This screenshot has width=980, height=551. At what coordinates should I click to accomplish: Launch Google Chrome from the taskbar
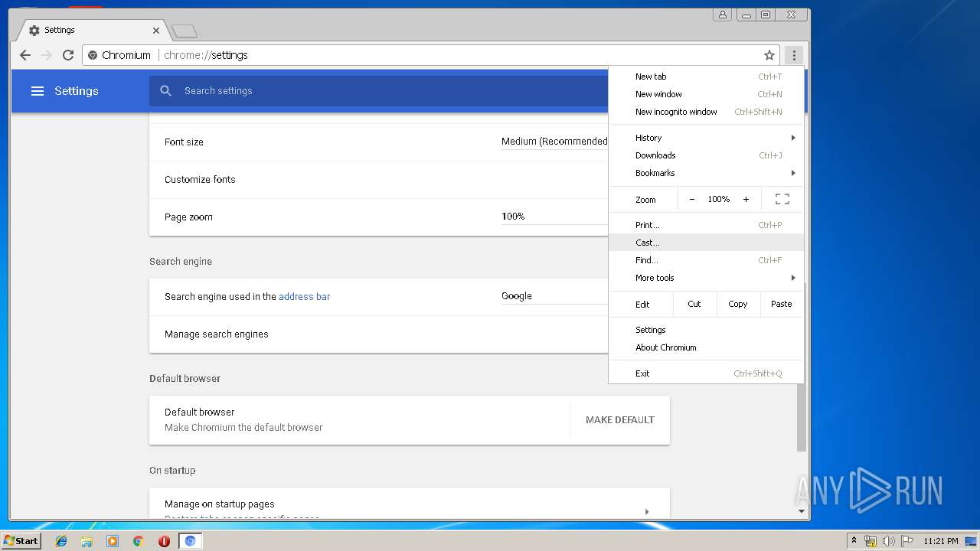139,541
